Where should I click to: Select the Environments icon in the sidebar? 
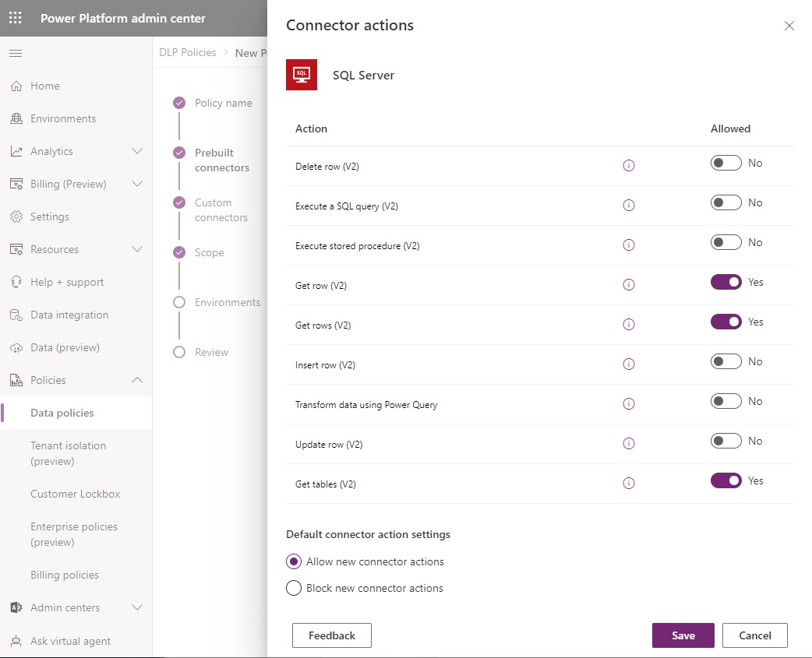pyautogui.click(x=16, y=118)
